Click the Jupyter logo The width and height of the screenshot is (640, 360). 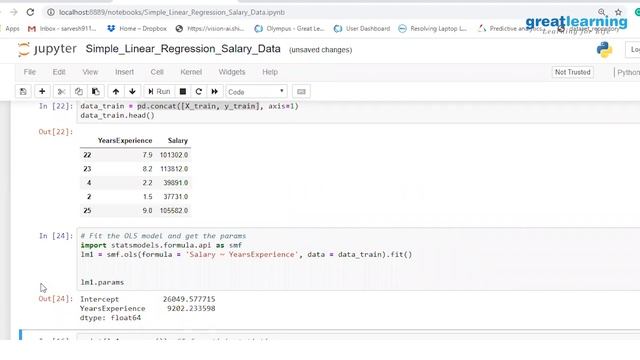click(x=47, y=49)
